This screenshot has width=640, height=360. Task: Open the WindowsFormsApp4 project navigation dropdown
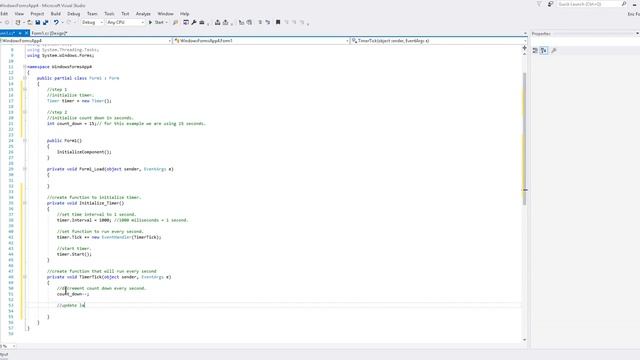click(86, 41)
